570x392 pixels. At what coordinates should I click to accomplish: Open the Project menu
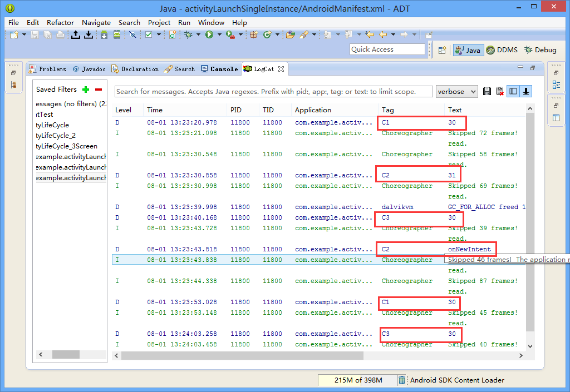click(x=159, y=22)
